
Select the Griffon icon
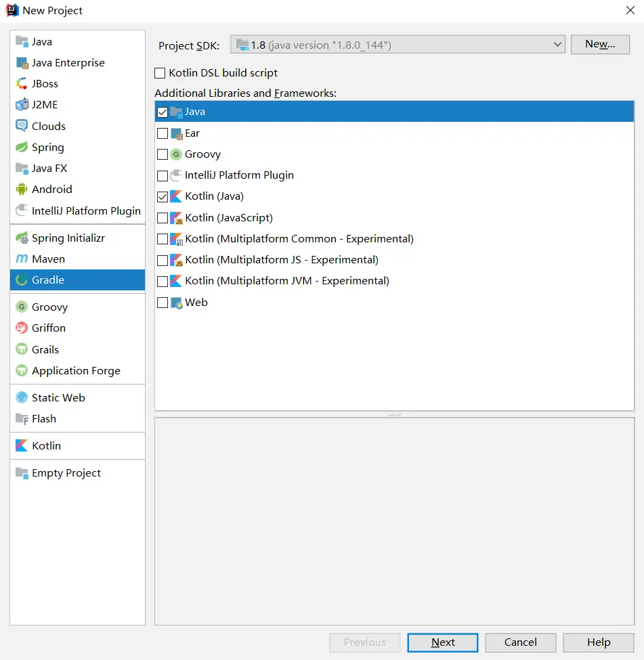(x=22, y=328)
